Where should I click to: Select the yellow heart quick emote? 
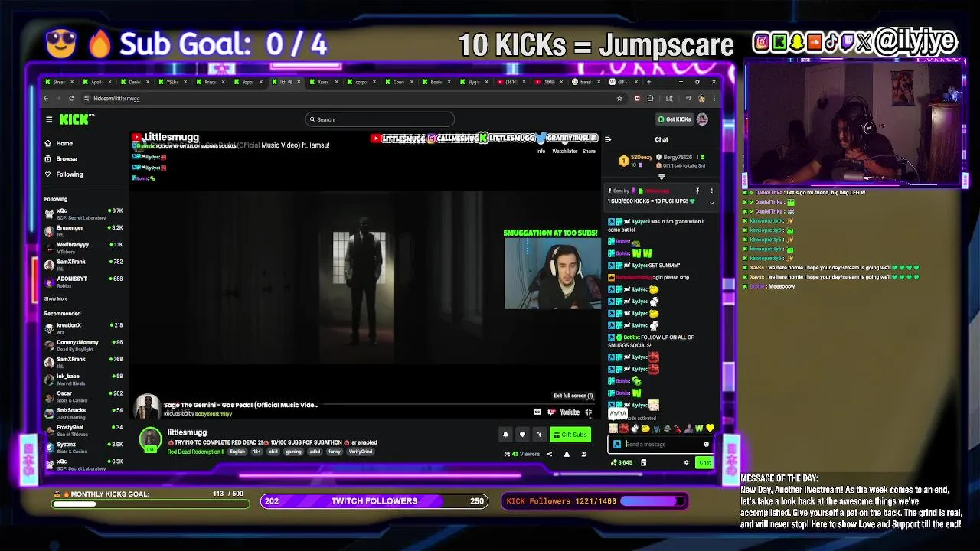[710, 429]
